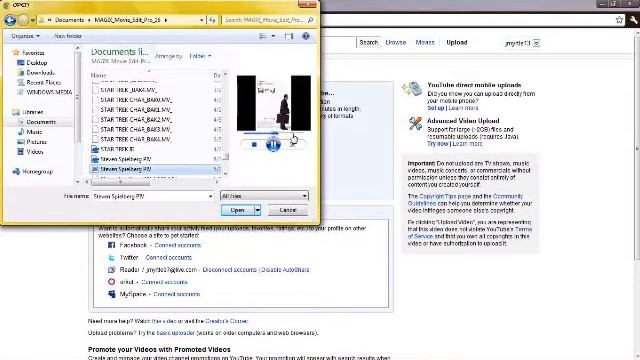The width and height of the screenshot is (640, 360).
Task: Click the YouTube Search button
Action: tap(369, 42)
